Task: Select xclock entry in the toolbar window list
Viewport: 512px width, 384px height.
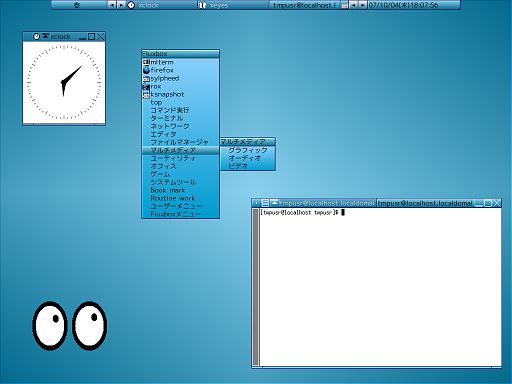Action: click(x=162, y=5)
